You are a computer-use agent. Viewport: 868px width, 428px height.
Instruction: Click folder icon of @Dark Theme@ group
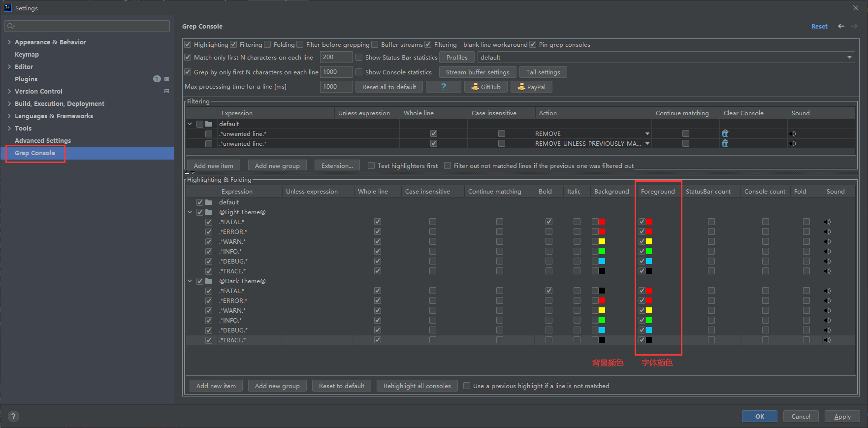209,281
